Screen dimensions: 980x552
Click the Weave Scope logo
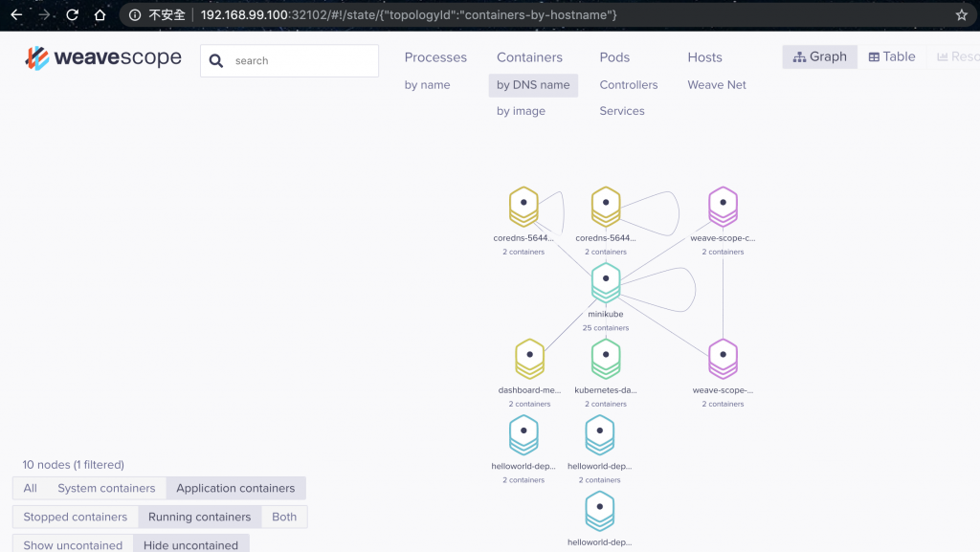coord(103,58)
